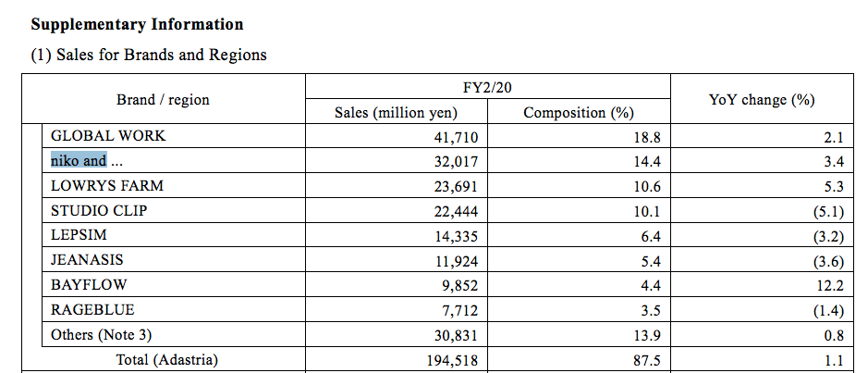Select the LOWRYS FARM row label
868x373 pixels.
(107, 186)
